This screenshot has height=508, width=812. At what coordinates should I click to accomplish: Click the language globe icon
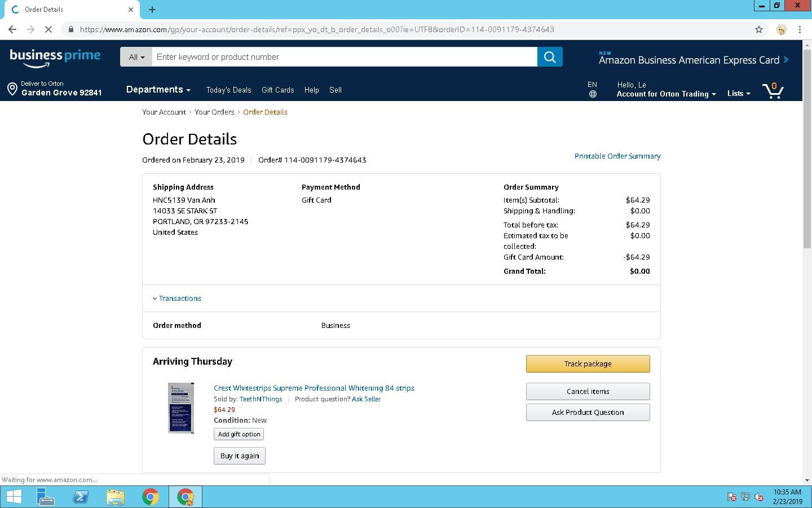(x=593, y=94)
